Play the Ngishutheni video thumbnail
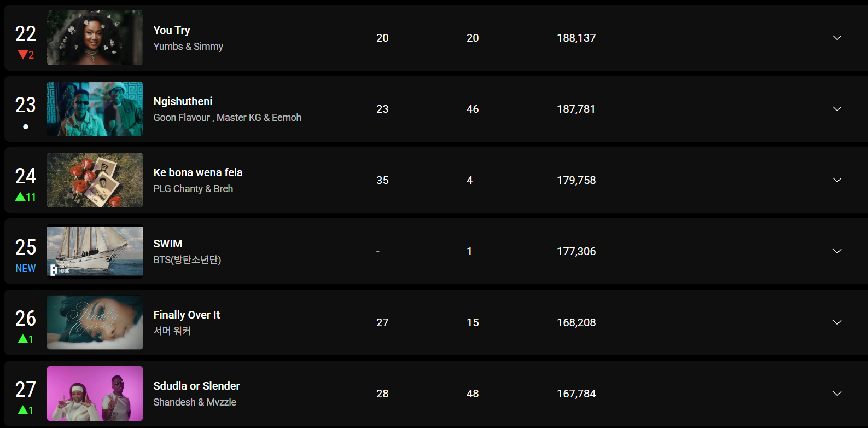The image size is (868, 428). pos(95,109)
